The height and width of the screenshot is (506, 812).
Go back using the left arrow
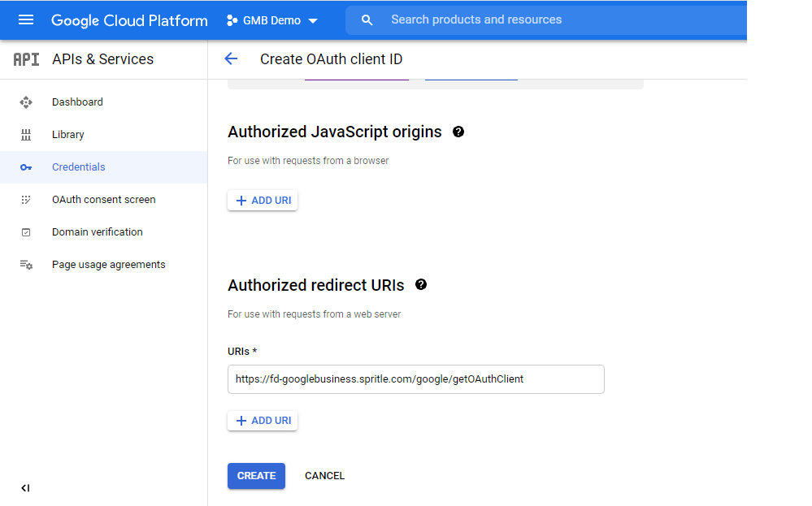(x=231, y=59)
